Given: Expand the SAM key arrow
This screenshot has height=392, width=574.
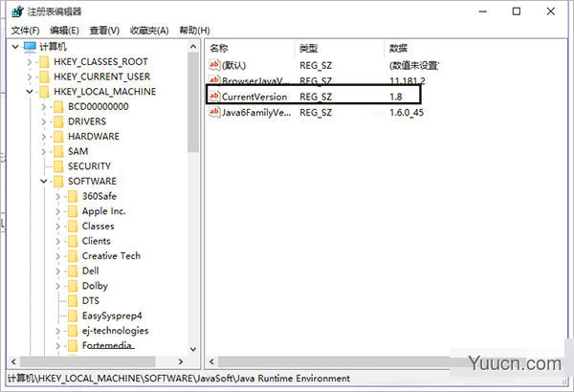Looking at the screenshot, I should tap(44, 151).
